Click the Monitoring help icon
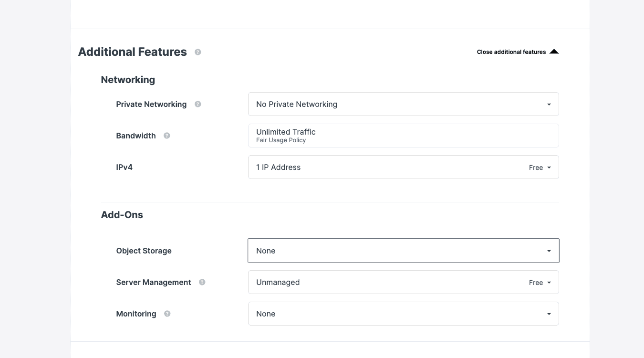The height and width of the screenshot is (358, 644). point(167,314)
